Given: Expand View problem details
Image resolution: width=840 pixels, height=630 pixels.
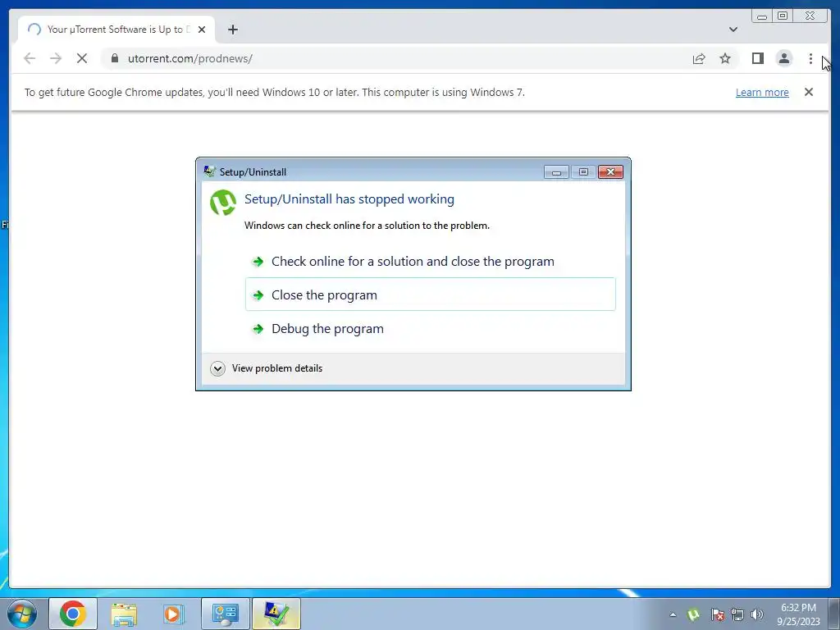Looking at the screenshot, I should tap(267, 368).
